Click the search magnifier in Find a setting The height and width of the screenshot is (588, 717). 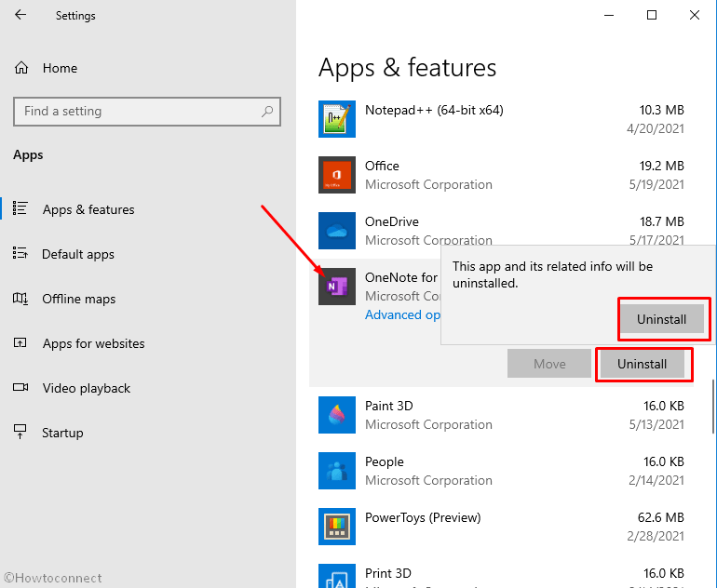tap(267, 111)
